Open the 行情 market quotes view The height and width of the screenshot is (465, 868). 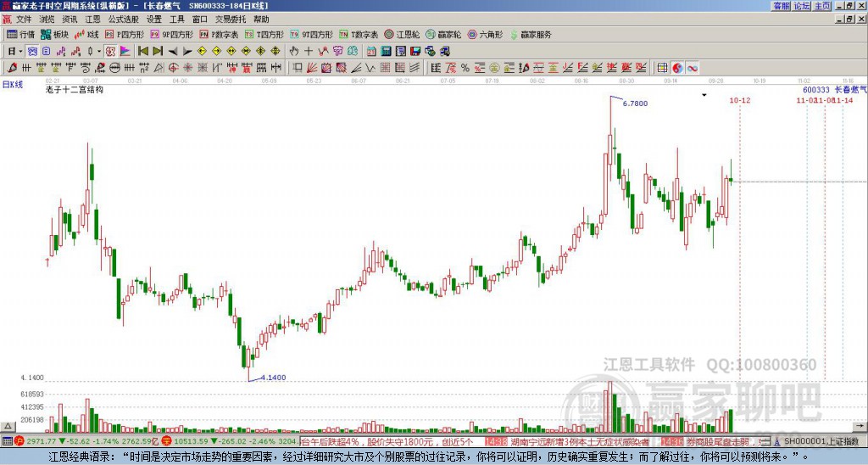(x=21, y=35)
